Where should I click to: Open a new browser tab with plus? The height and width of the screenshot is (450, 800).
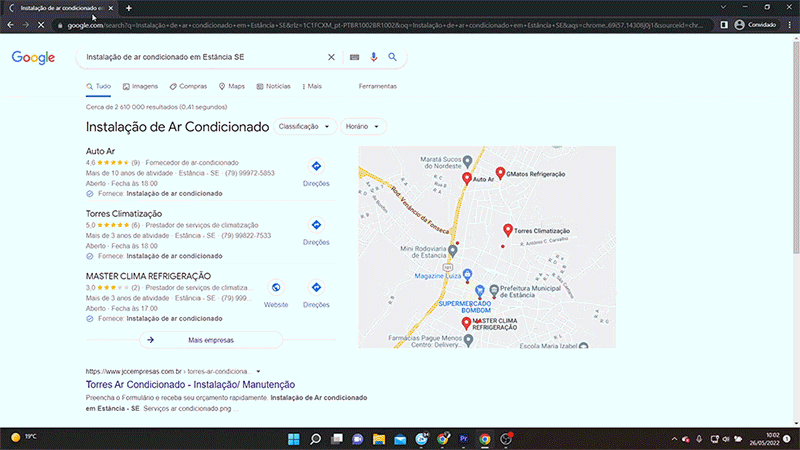[129, 8]
